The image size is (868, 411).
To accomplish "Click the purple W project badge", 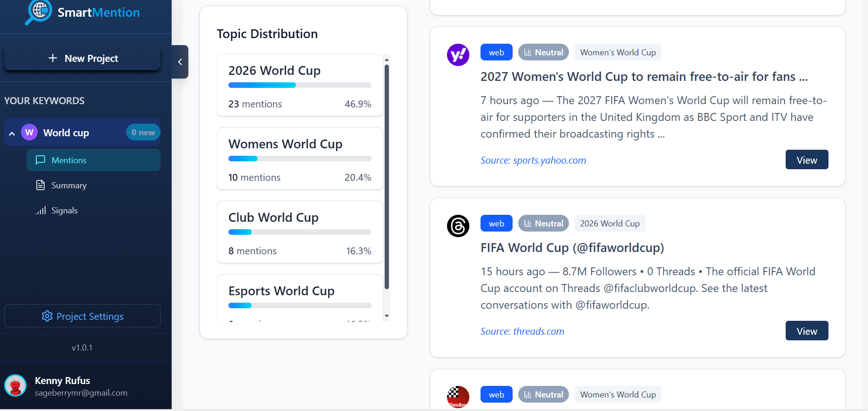I will click(29, 133).
